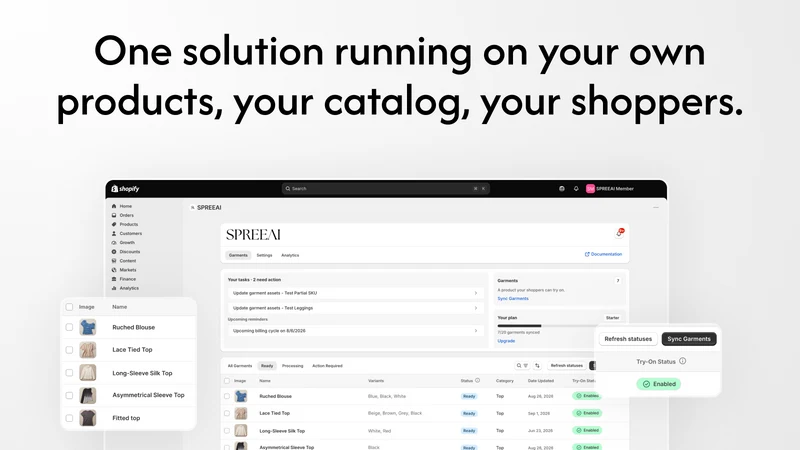Click the Discounts icon in the sidebar
This screenshot has height=450, width=800.
coord(114,252)
